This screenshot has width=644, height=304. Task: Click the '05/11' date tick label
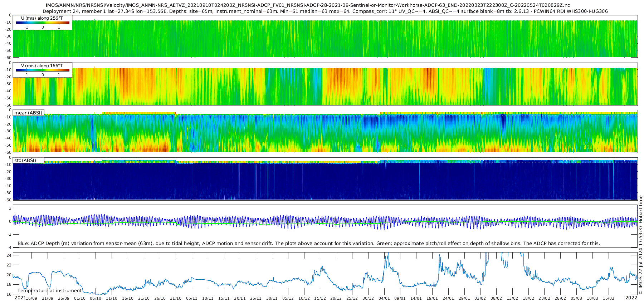(x=192, y=298)
